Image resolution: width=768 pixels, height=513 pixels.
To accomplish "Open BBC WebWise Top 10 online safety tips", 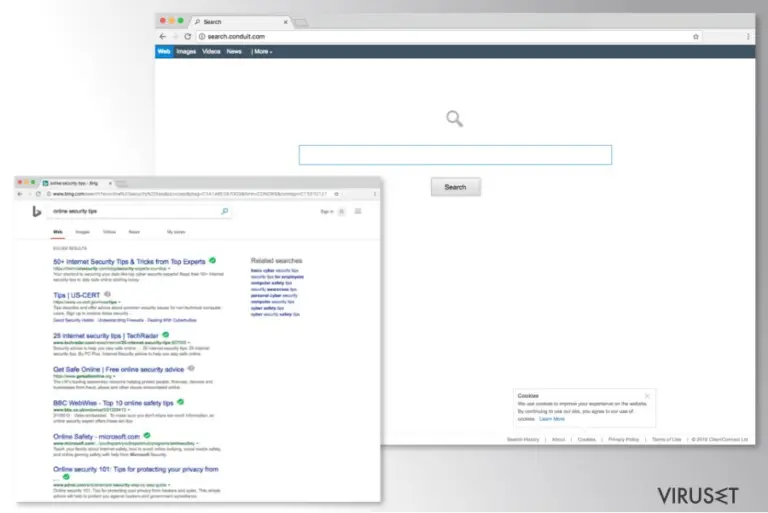I will click(x=113, y=403).
